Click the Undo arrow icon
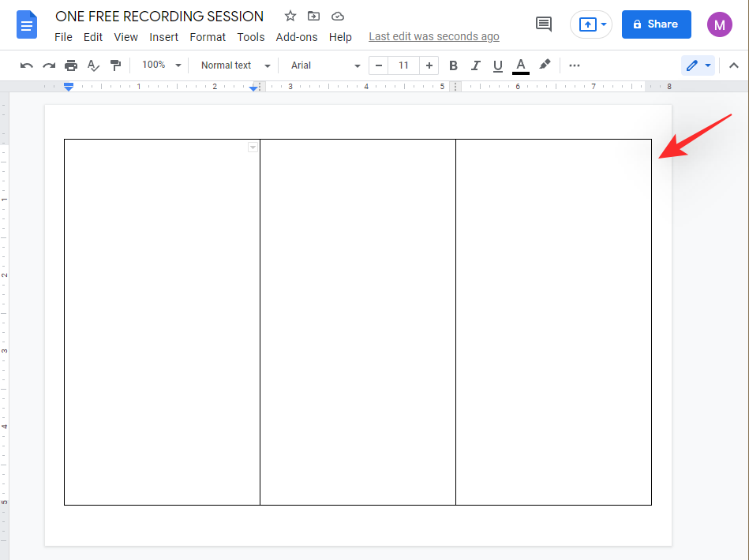 [27, 65]
